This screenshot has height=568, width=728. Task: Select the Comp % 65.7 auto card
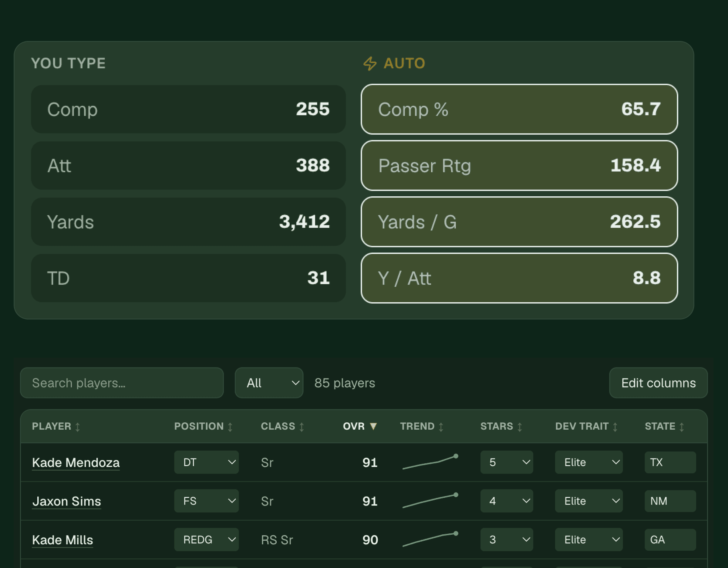click(x=519, y=109)
